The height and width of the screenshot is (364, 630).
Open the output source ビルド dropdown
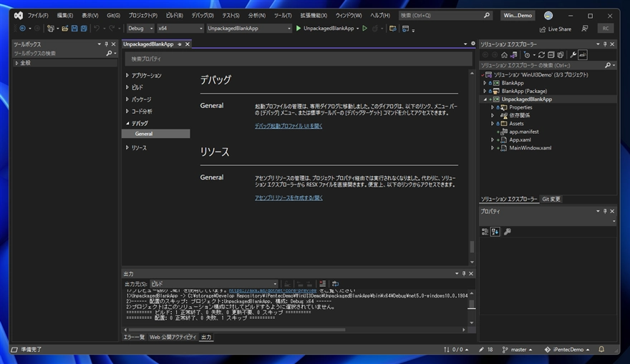pos(214,284)
